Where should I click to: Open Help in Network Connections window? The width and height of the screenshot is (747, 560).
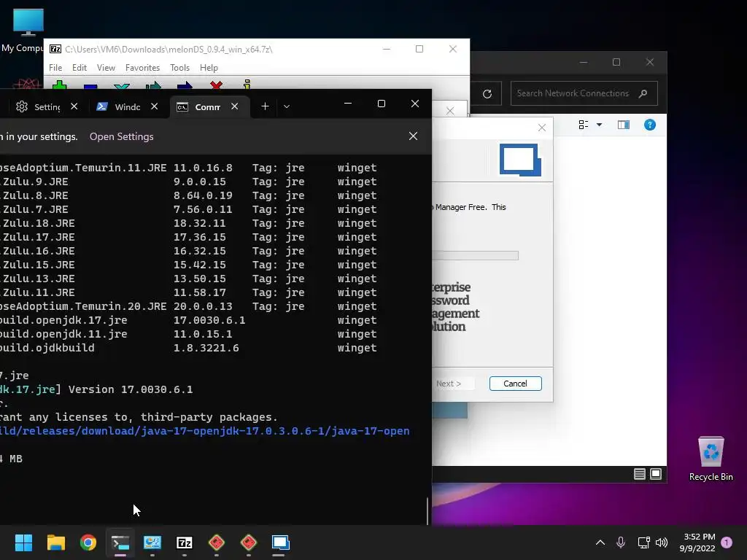(650, 125)
